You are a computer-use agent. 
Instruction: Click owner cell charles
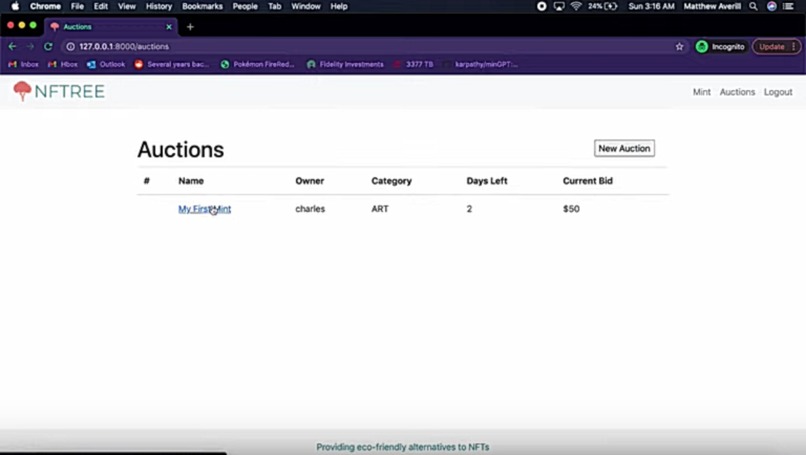point(310,209)
